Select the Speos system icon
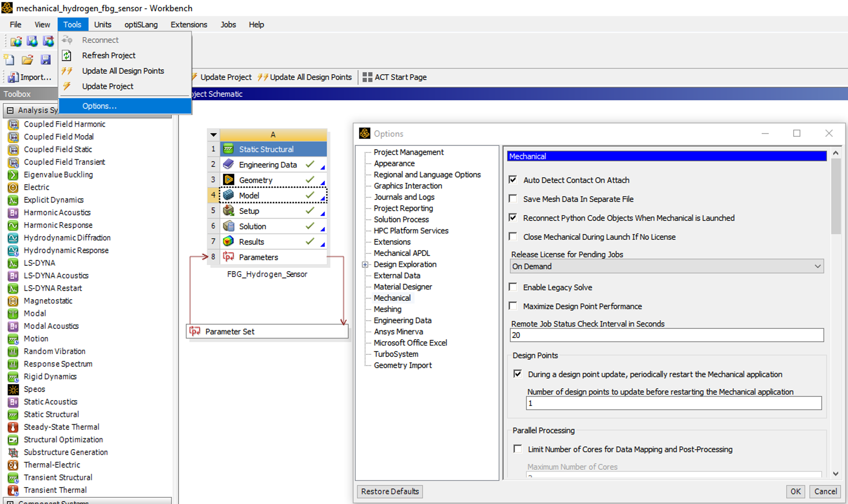Screen dimensions: 848x504 point(13,389)
